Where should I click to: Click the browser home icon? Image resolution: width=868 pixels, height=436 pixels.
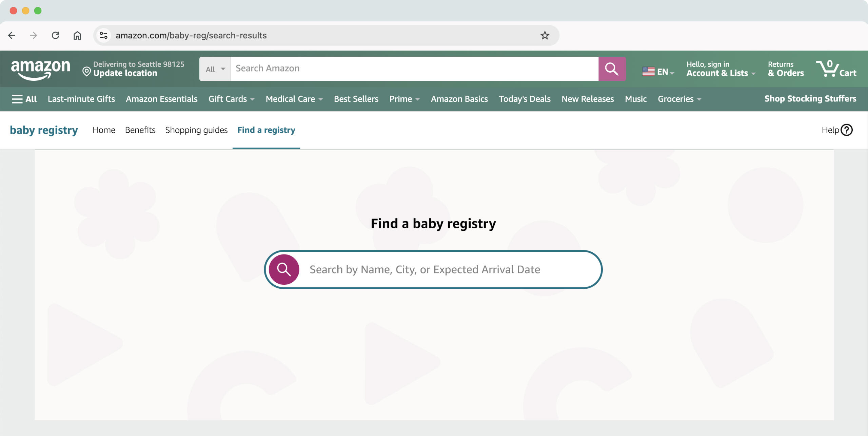tap(77, 35)
